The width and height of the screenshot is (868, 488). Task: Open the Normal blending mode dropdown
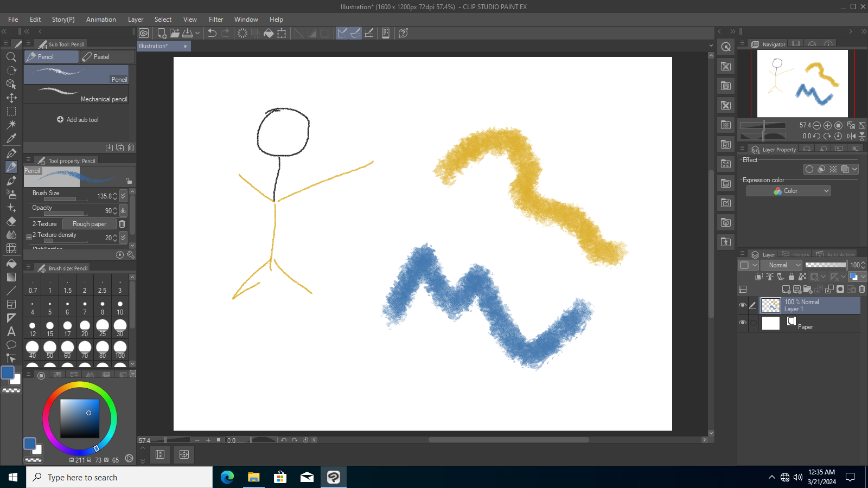781,265
